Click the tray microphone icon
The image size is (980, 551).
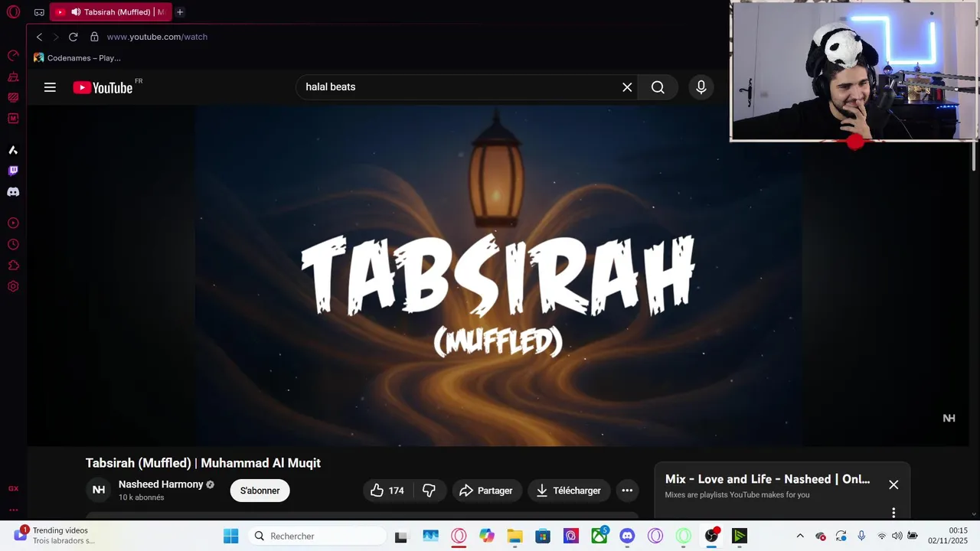861,536
